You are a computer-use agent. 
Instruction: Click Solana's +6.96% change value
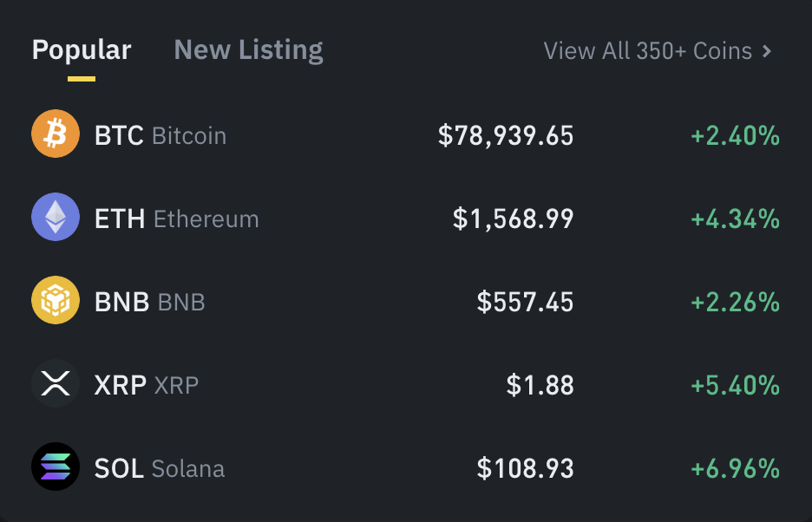click(x=736, y=468)
